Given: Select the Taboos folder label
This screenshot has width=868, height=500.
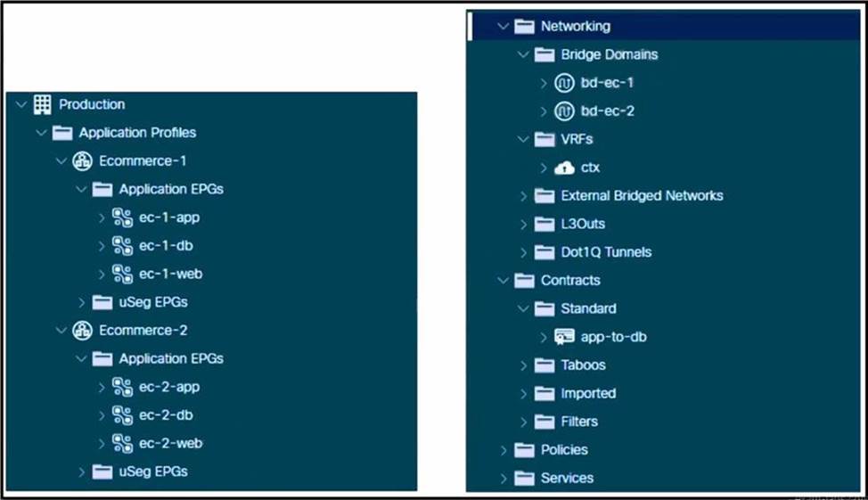Looking at the screenshot, I should pos(583,365).
